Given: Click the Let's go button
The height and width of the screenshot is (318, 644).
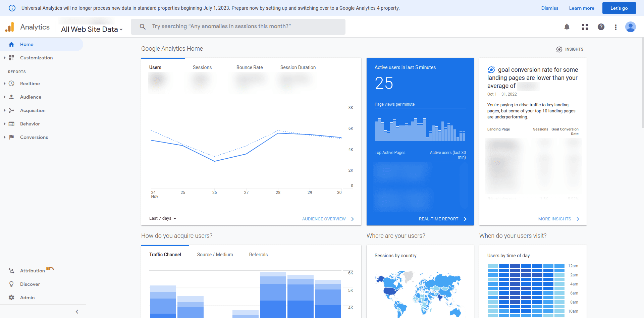Looking at the screenshot, I should tap(619, 8).
